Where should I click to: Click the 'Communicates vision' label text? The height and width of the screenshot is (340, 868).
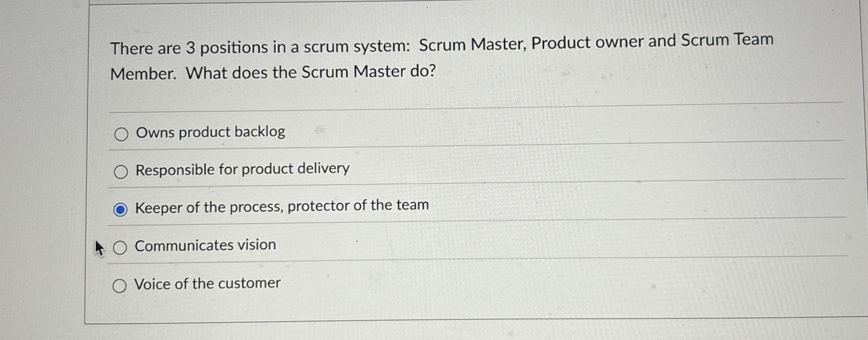[205, 245]
